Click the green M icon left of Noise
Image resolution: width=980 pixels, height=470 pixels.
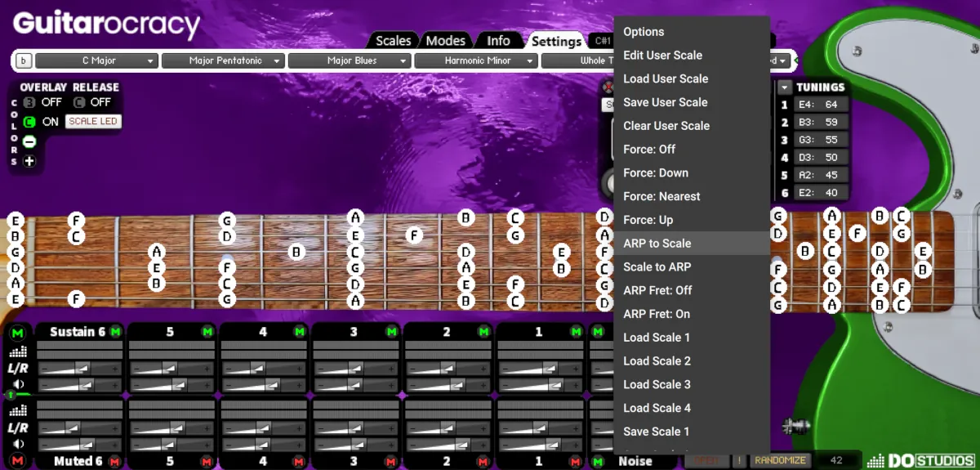(599, 462)
